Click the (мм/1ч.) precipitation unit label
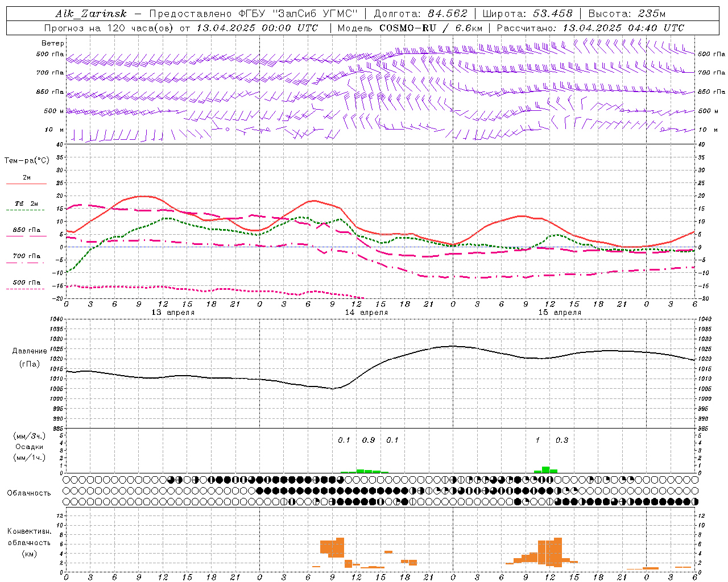Screen dimensions: 728x582 tap(30, 458)
